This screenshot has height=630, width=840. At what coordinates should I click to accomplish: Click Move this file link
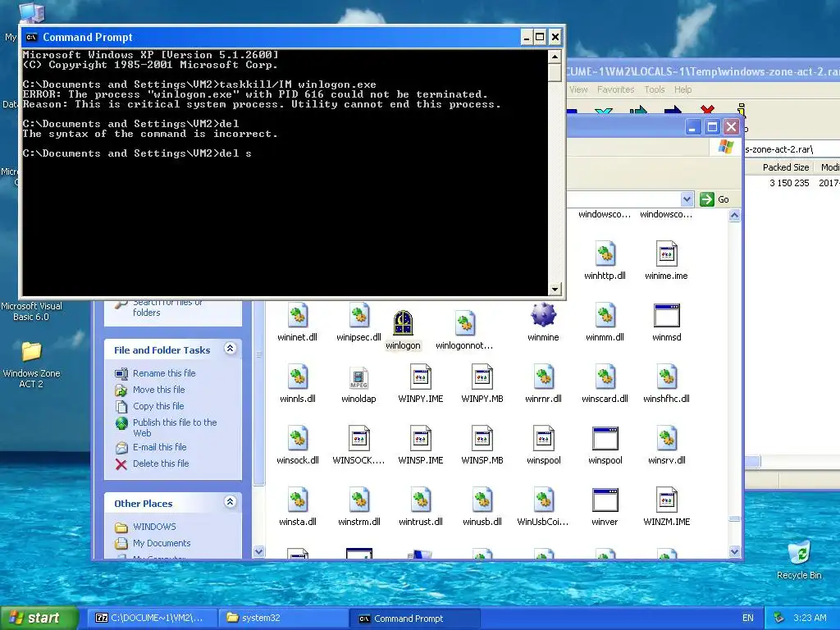point(158,390)
